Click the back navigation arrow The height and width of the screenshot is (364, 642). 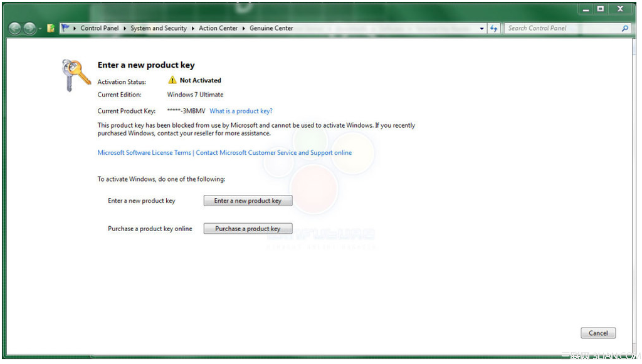[13, 28]
